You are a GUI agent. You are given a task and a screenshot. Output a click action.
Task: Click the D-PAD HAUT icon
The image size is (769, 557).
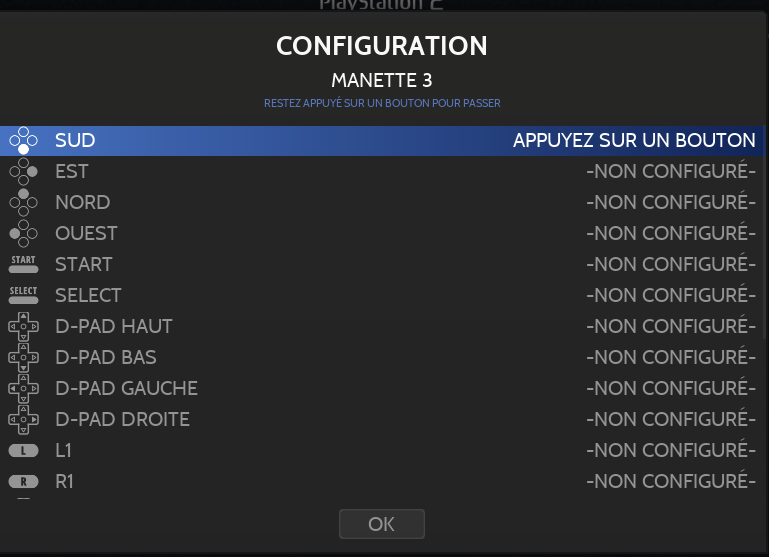[x=23, y=327]
